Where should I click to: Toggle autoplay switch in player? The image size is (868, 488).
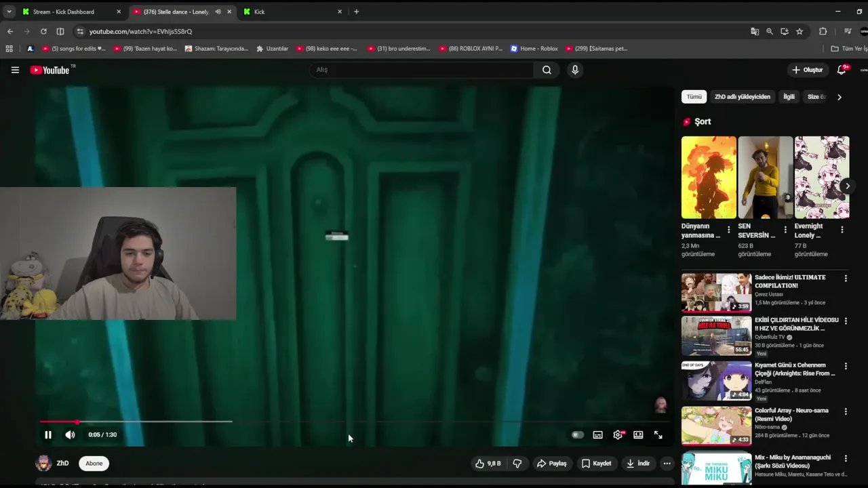[577, 434]
